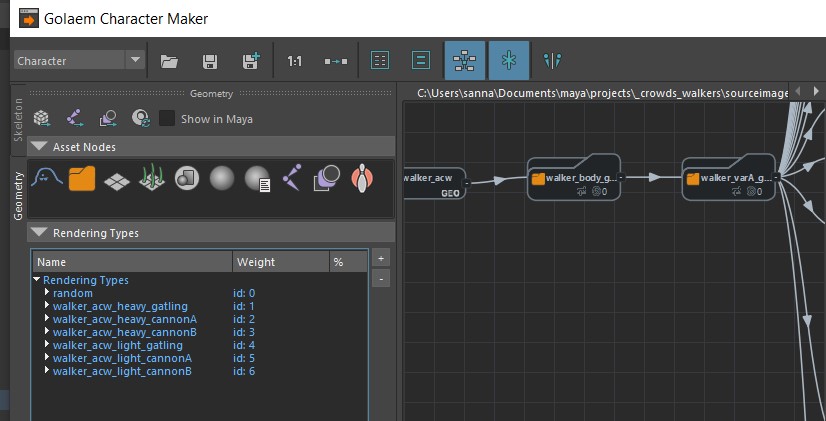The image size is (826, 421).
Task: Remove a rendering type with the minus button
Action: click(381, 278)
